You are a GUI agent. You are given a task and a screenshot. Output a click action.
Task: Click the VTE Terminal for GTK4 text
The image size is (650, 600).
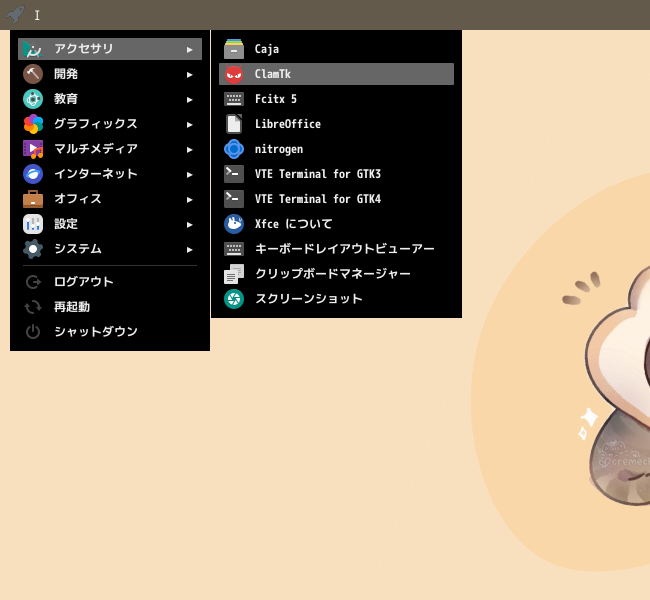tap(318, 199)
